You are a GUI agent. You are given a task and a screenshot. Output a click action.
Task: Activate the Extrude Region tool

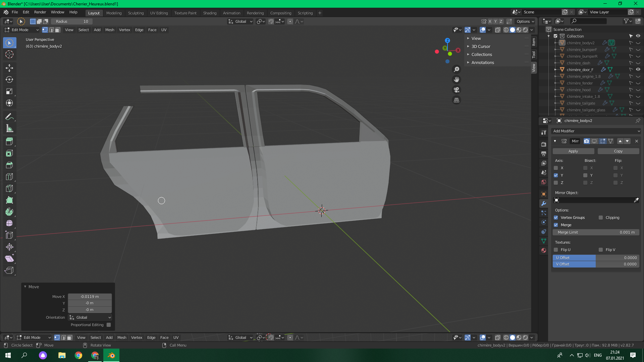(x=9, y=141)
